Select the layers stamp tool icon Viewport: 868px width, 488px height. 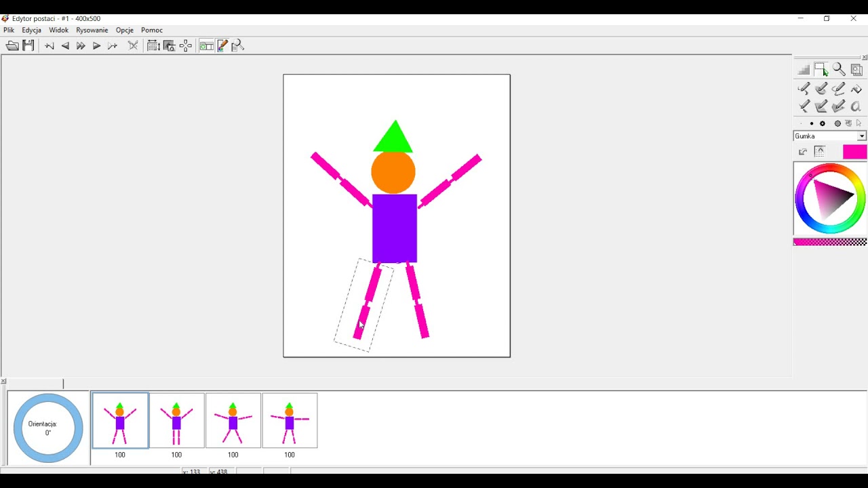point(856,70)
